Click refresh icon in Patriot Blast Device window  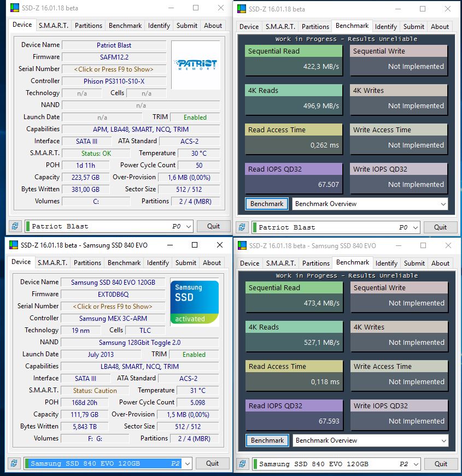pyautogui.click(x=15, y=226)
